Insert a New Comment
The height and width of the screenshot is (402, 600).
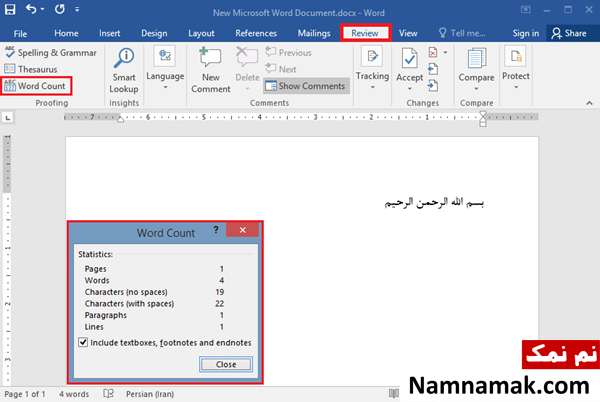[210, 70]
